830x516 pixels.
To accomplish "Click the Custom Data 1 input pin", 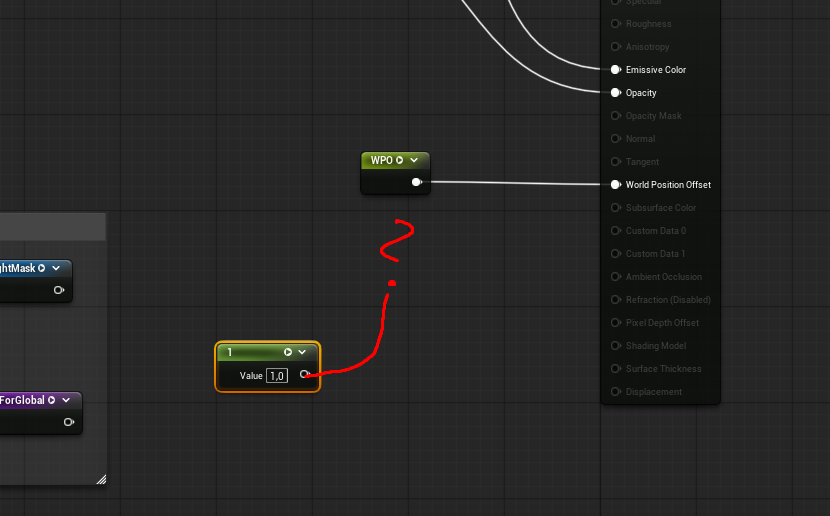I will pyautogui.click(x=616, y=254).
